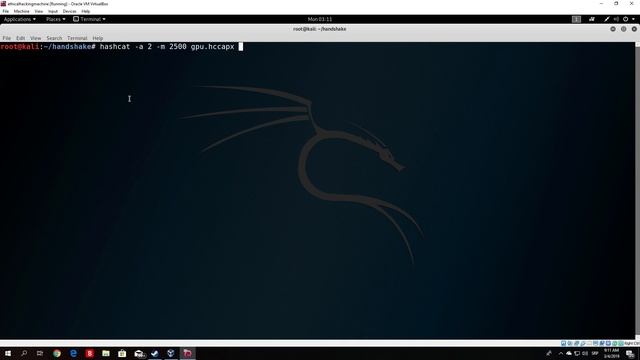Click the Kali pen indicator panel icon
Viewport: 640px width, 360px height.
607,19
